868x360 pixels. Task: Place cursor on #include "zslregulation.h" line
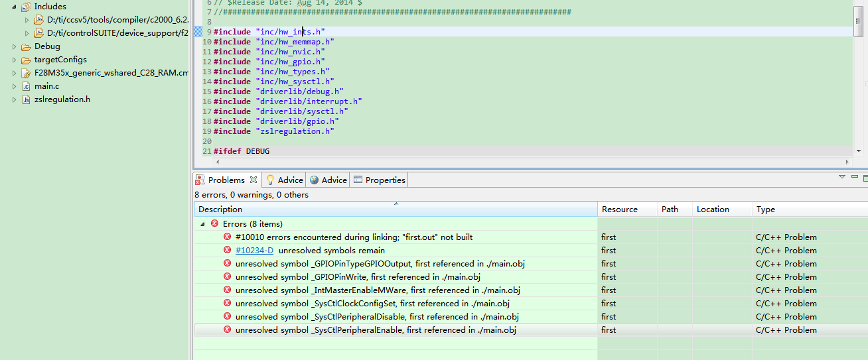coord(274,131)
